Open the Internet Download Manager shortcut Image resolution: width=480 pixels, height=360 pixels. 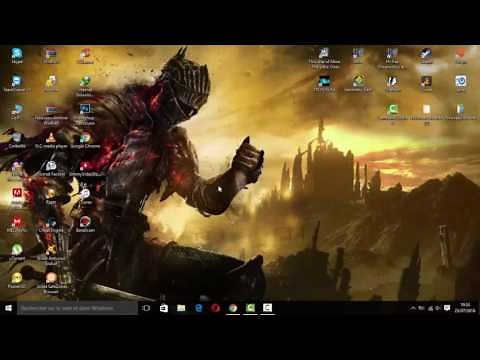85,86
